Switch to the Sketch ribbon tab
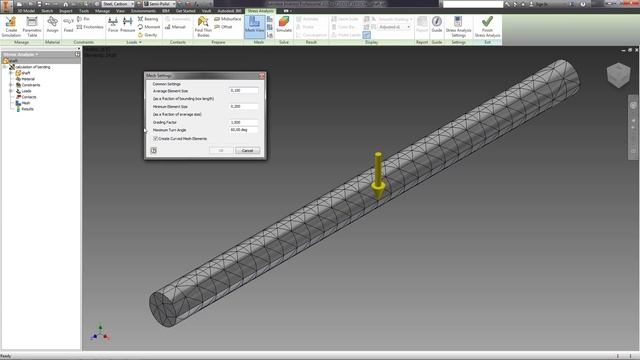Viewport: 640px width, 360px height. [x=47, y=11]
